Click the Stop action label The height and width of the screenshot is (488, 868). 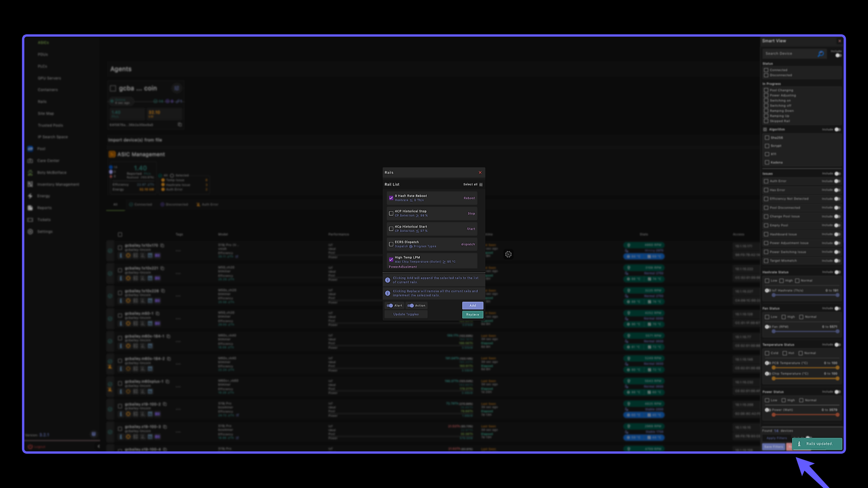pos(471,213)
